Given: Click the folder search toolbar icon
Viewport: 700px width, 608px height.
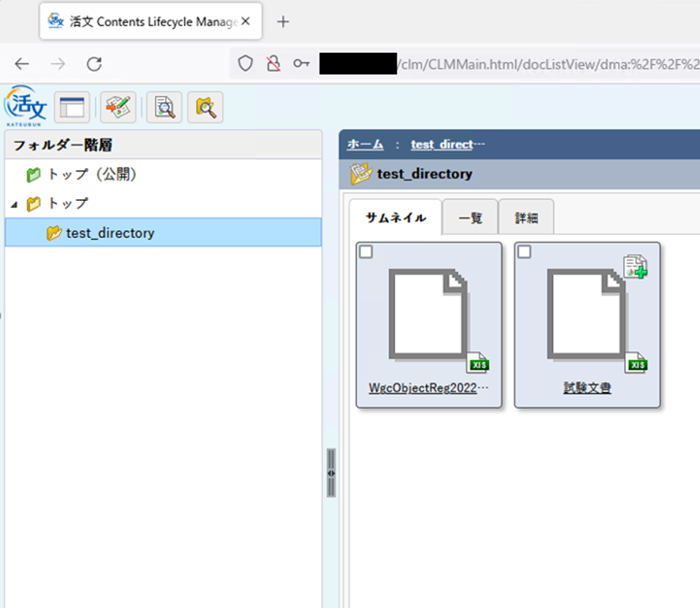Looking at the screenshot, I should (x=205, y=108).
